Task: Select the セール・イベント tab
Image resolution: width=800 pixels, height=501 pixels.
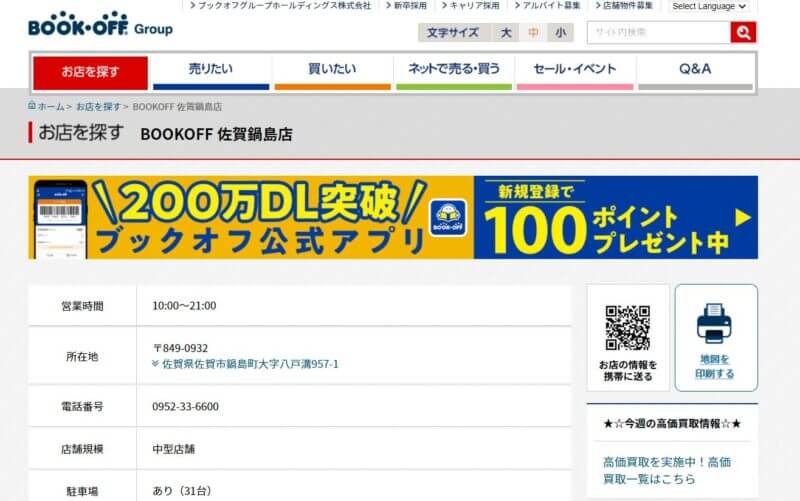Action: click(x=574, y=70)
